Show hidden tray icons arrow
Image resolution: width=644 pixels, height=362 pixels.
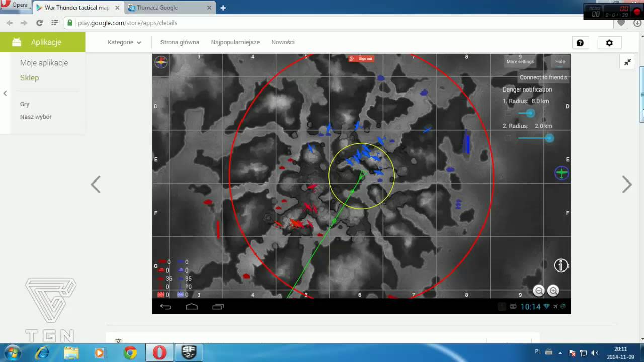(x=561, y=353)
